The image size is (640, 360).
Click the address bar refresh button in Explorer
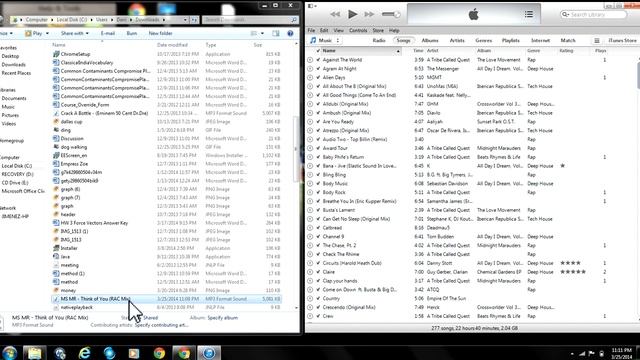tap(194, 20)
